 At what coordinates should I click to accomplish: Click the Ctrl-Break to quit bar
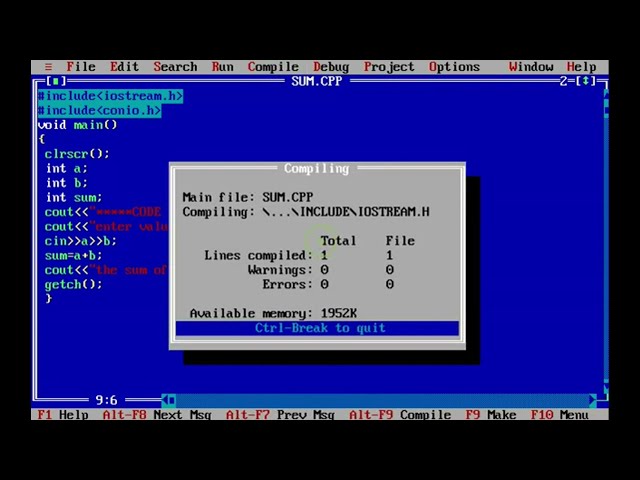(x=317, y=328)
